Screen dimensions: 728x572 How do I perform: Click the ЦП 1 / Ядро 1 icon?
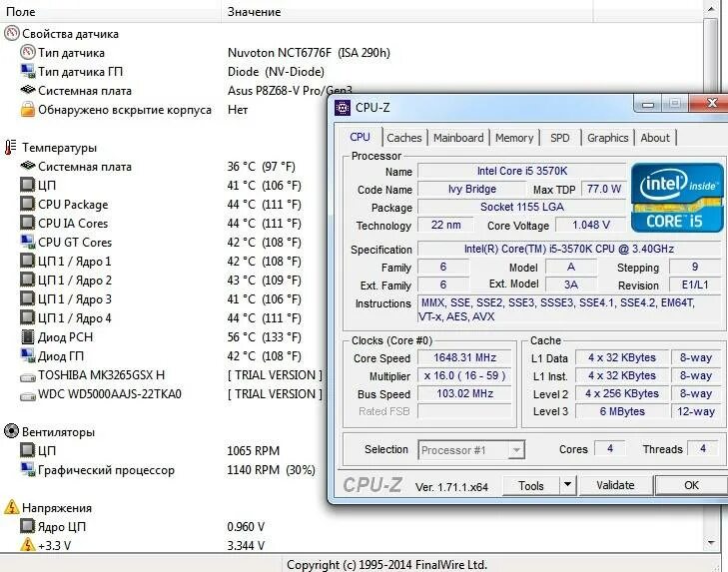click(28, 261)
